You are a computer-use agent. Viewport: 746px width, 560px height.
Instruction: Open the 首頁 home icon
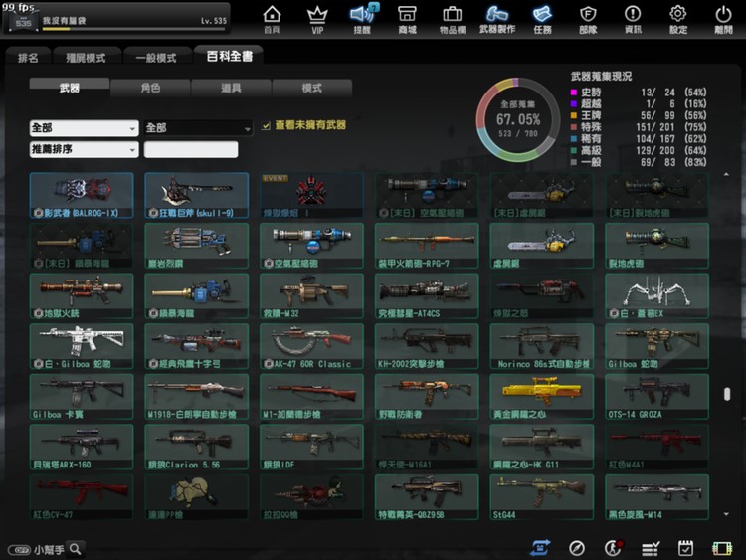pos(272,18)
